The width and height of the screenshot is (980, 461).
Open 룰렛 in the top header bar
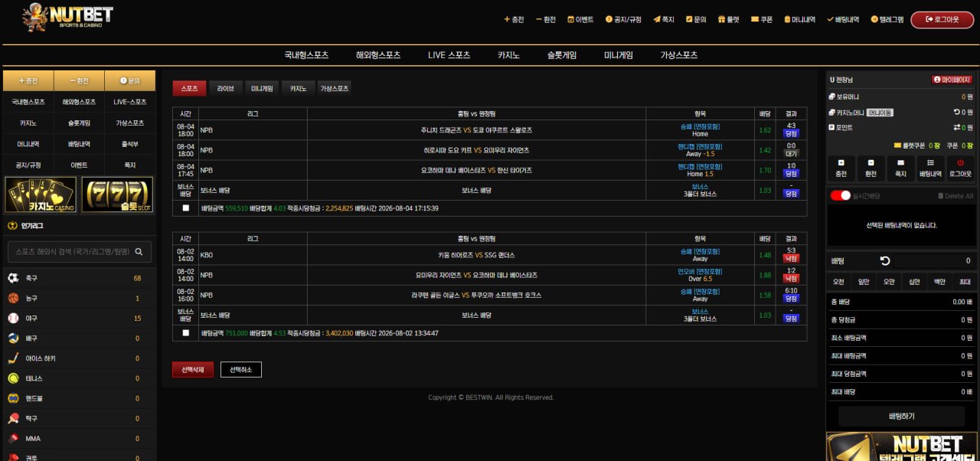[728, 20]
